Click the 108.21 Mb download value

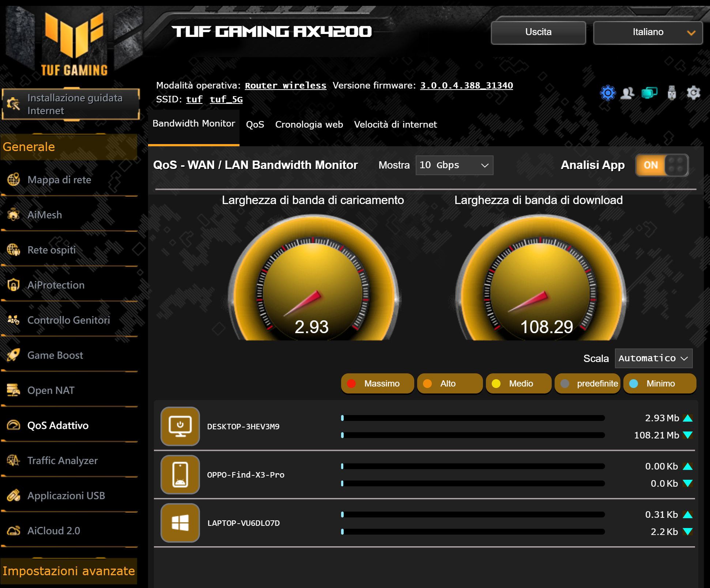(x=657, y=435)
